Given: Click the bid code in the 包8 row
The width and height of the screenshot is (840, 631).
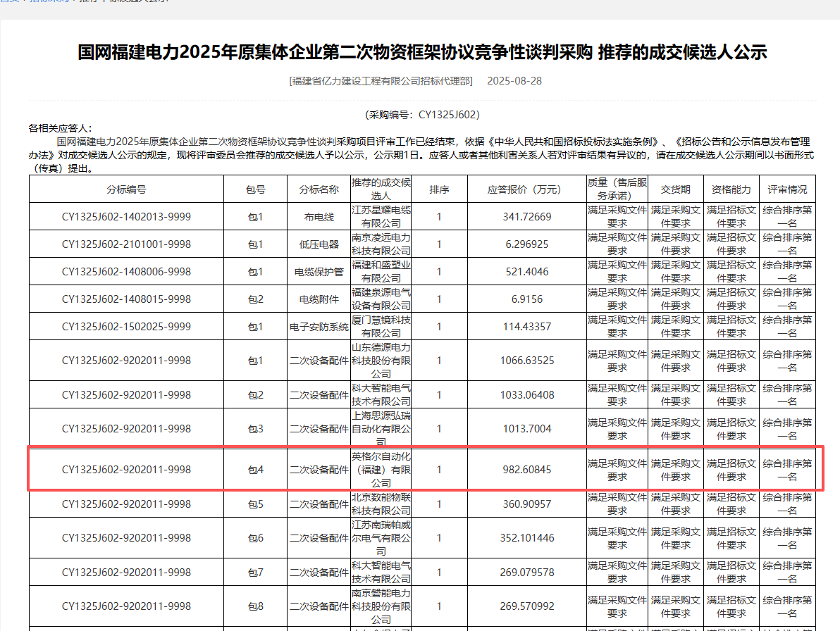Looking at the screenshot, I should click(x=126, y=606).
